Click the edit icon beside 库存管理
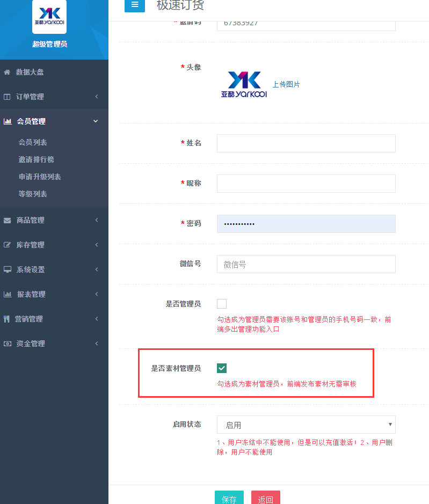This screenshot has height=504, width=429. point(8,245)
